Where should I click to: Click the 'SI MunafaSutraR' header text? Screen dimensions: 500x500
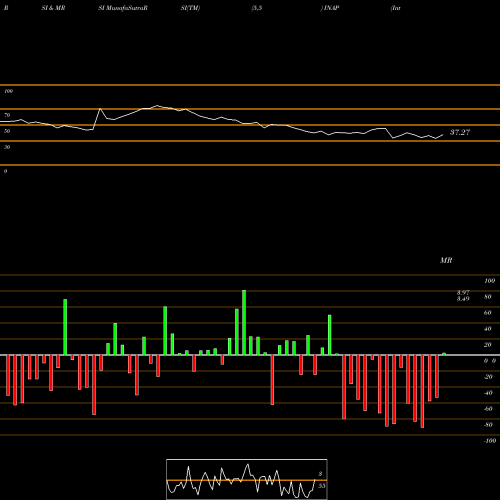point(123,8)
